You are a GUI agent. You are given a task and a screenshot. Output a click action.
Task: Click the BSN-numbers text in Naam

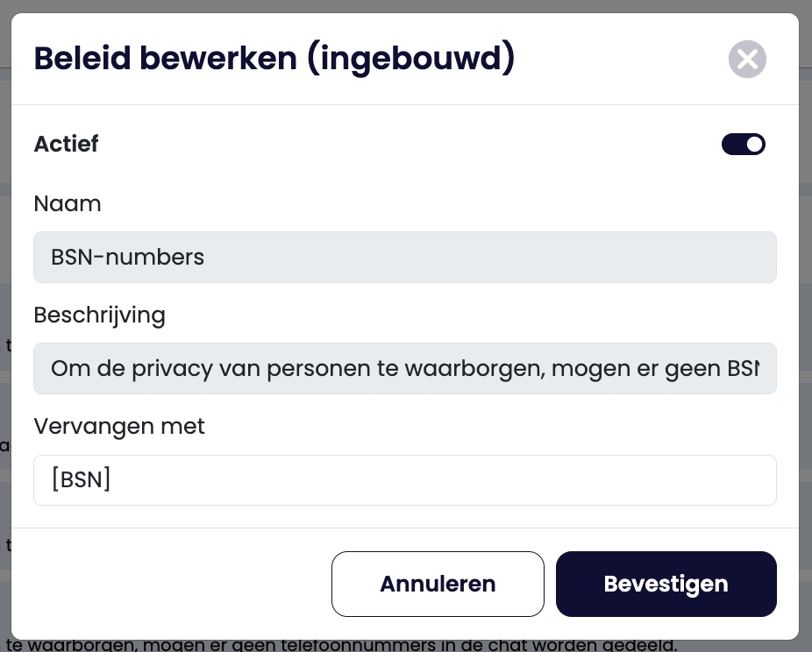127,258
